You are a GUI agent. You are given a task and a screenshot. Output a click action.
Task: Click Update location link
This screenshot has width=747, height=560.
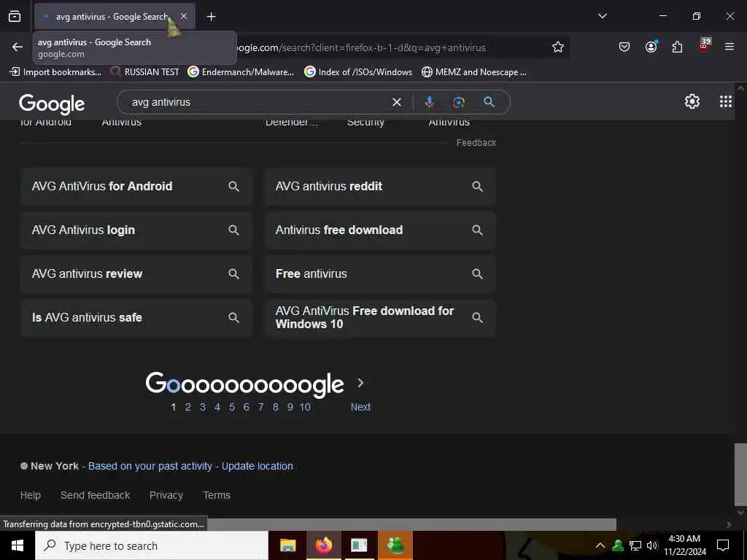point(258,466)
